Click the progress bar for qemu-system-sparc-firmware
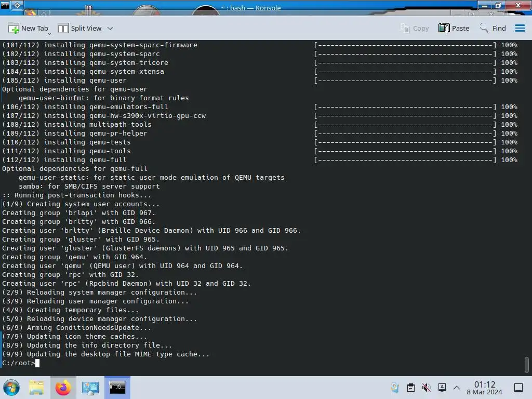532x399 pixels. click(405, 45)
